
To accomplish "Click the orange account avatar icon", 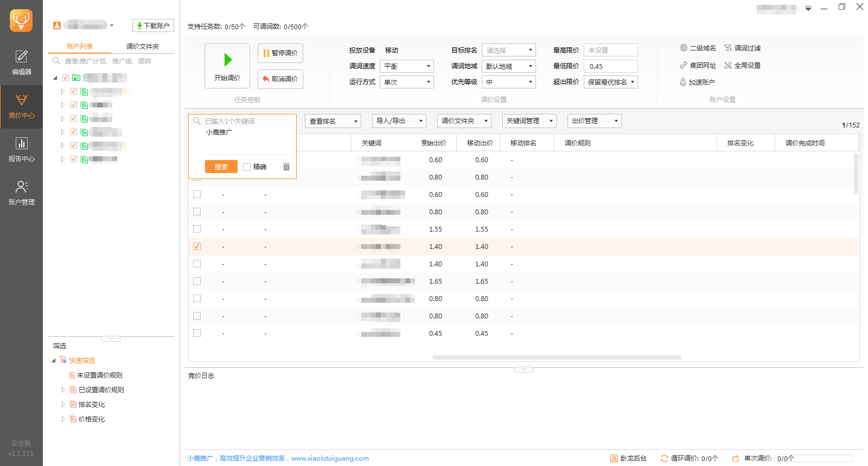I will click(57, 25).
